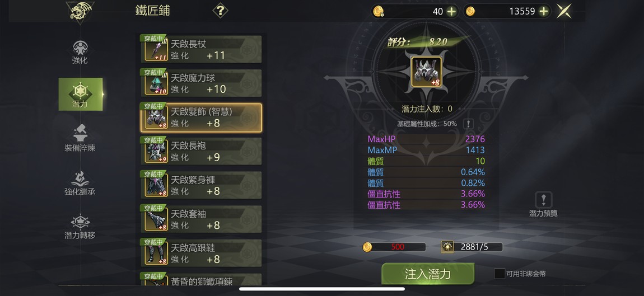Toggle the 可用非綁金幣 checkbox

point(500,274)
